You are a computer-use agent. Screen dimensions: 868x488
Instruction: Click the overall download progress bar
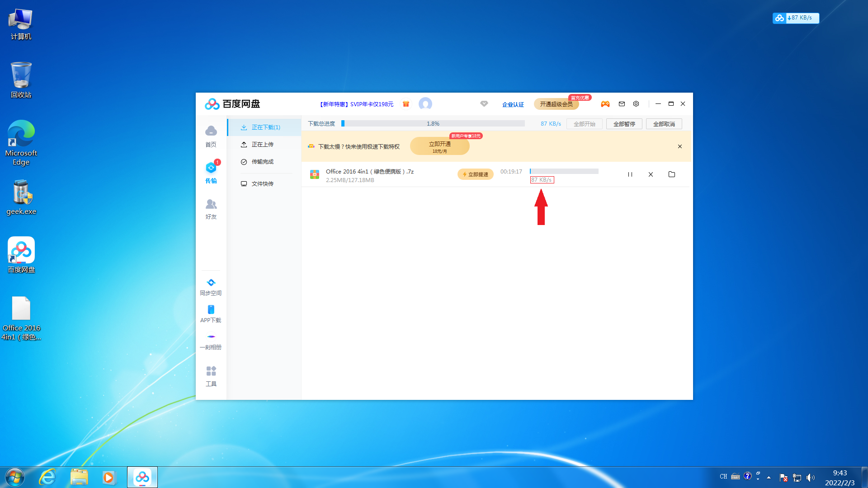tap(433, 124)
